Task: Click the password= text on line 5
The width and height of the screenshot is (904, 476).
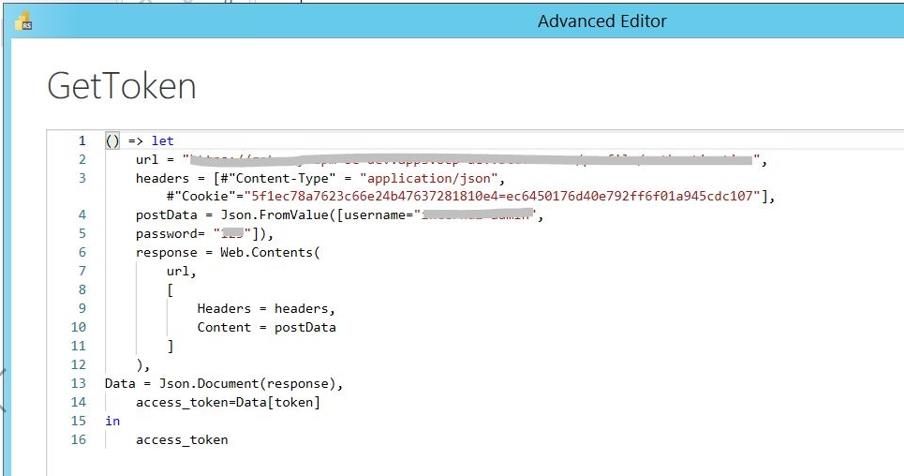Action: coord(170,234)
